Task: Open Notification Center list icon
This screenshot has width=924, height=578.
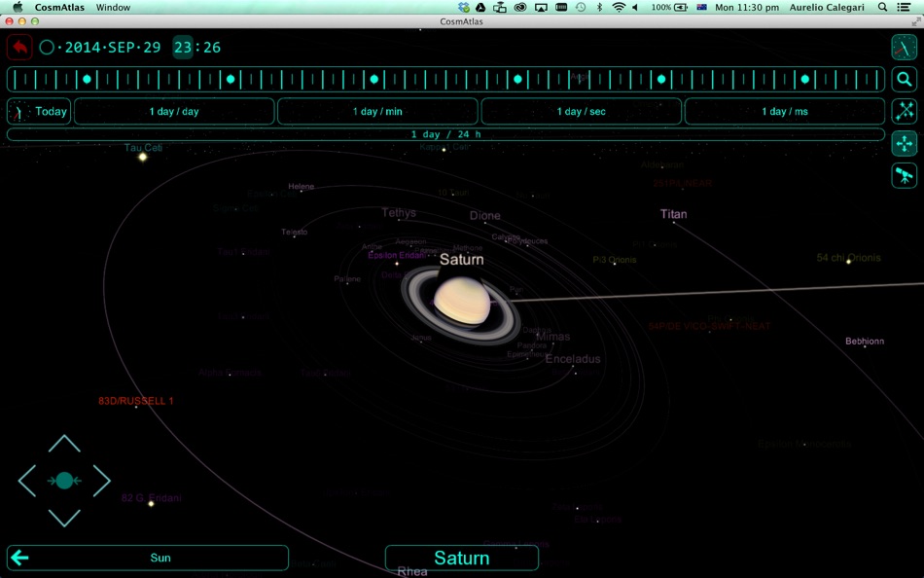Action: point(904,7)
